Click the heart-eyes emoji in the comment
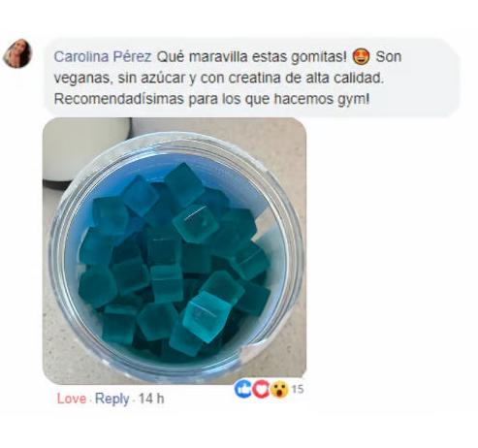478x448 pixels. 361,56
